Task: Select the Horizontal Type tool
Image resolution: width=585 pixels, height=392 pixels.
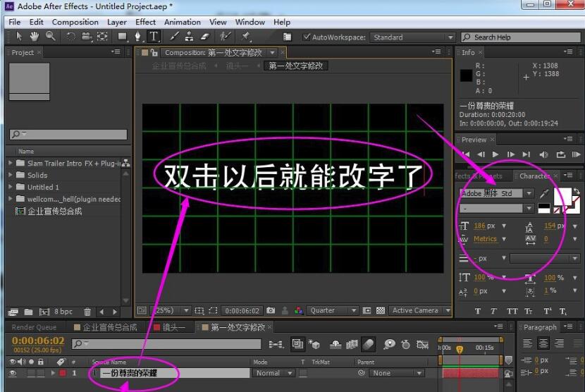Action: pyautogui.click(x=154, y=37)
